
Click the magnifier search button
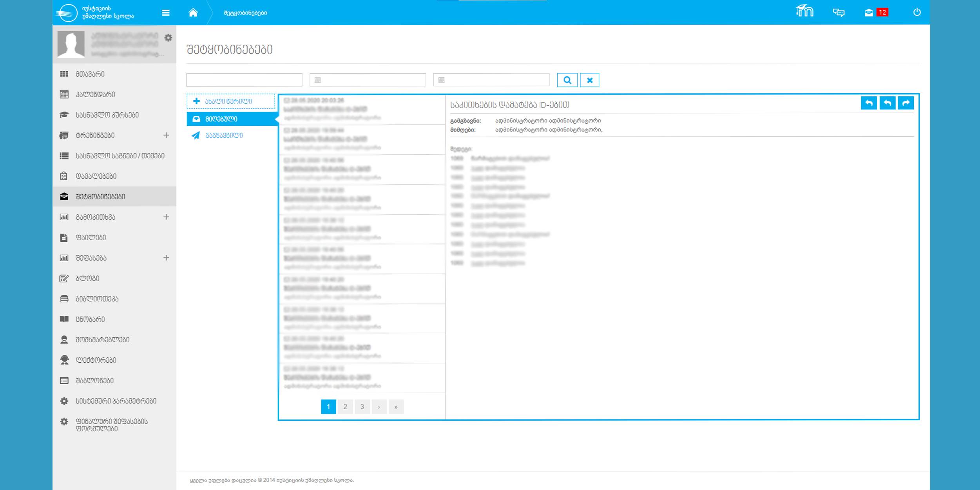pos(567,80)
